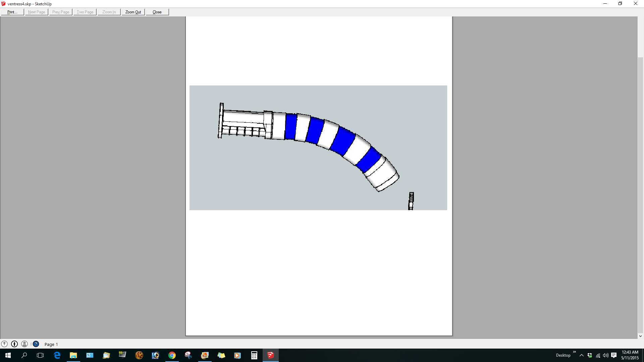The height and width of the screenshot is (362, 644).
Task: Open the photo gallery app on the taskbar
Action: (x=205, y=355)
